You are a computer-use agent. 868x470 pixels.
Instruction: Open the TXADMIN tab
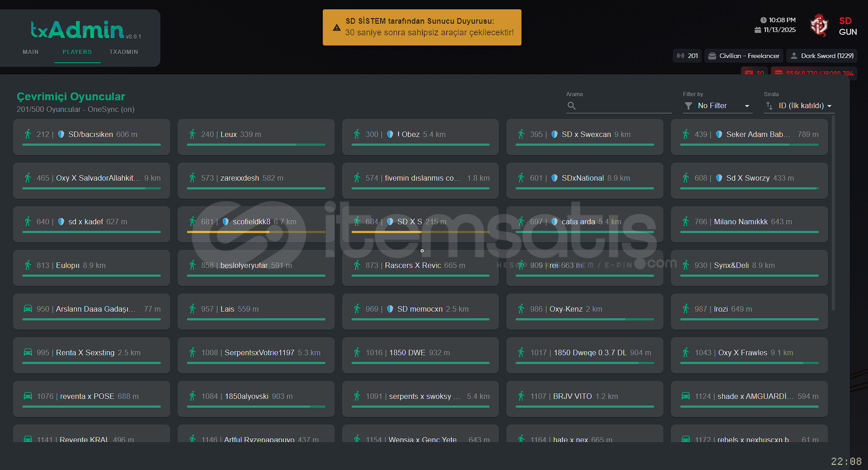124,52
